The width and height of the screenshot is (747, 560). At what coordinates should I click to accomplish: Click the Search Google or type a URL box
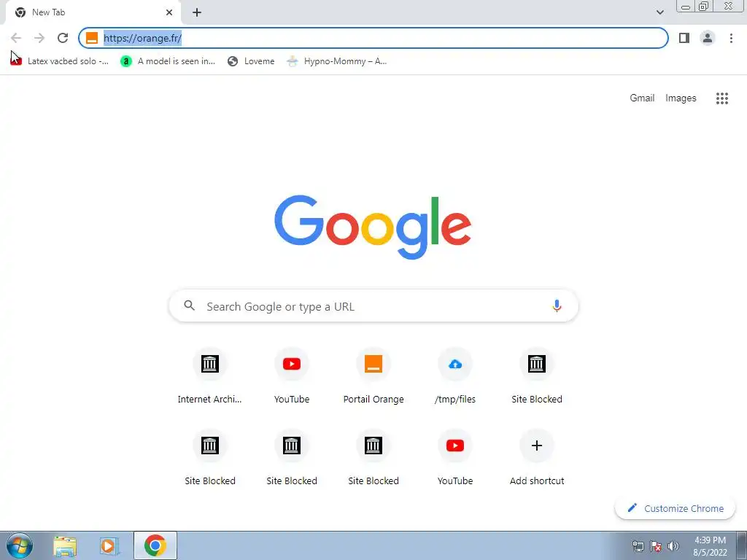373,306
